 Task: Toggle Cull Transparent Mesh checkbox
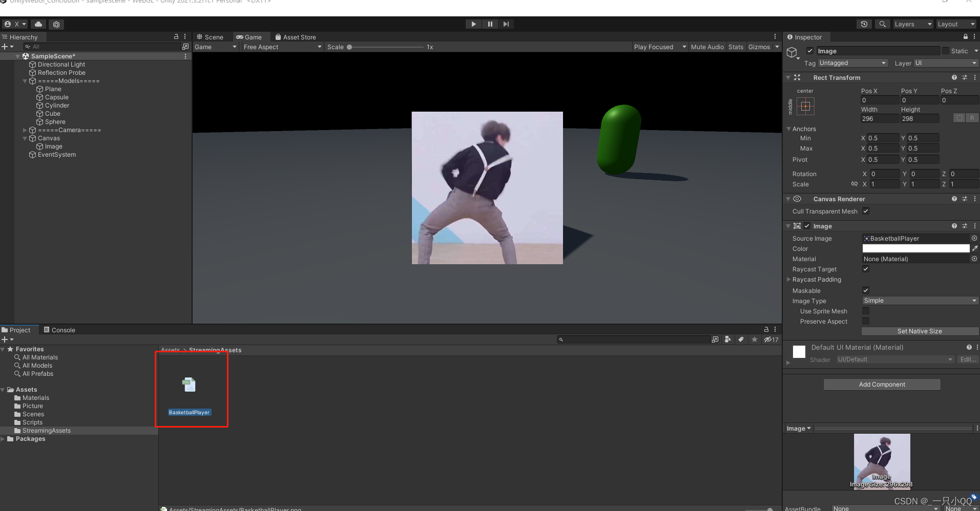[866, 211]
